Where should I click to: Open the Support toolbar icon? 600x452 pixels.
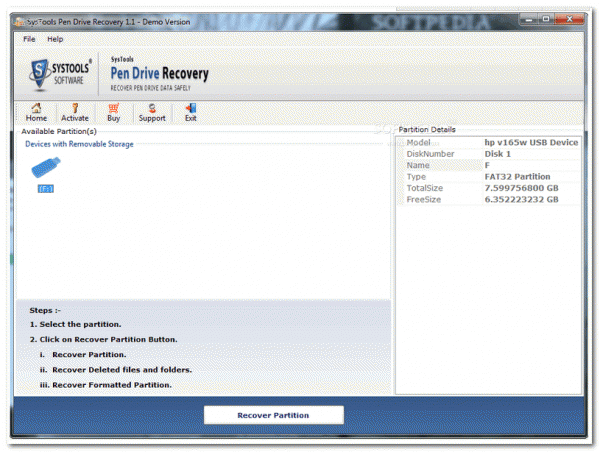[152, 113]
